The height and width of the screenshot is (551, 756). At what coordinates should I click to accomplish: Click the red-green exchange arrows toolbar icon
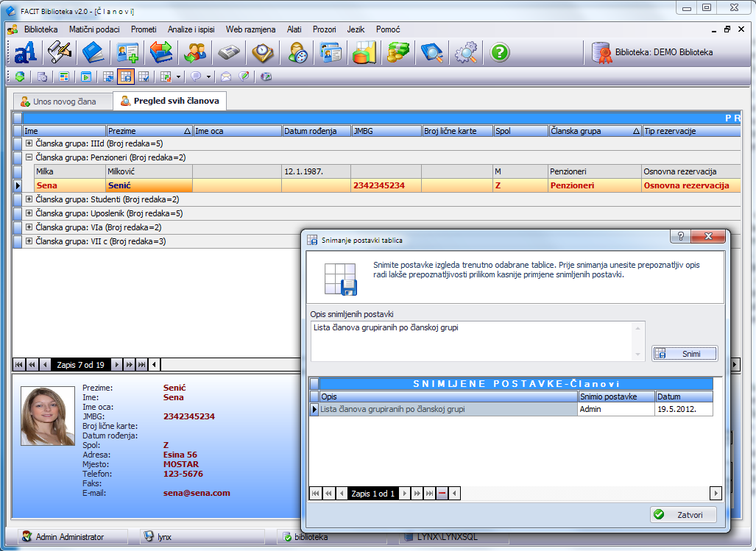pyautogui.click(x=160, y=52)
